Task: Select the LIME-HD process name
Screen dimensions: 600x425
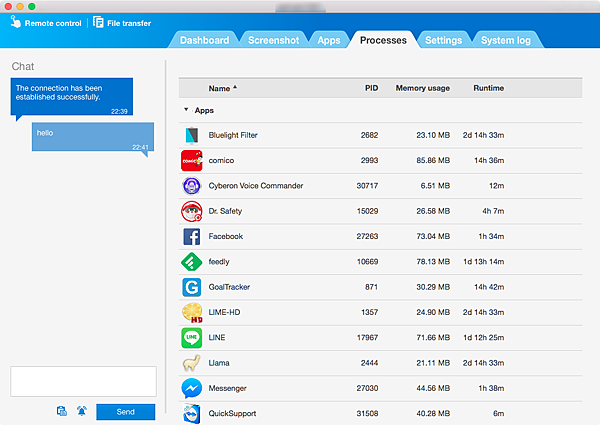Action: (224, 312)
